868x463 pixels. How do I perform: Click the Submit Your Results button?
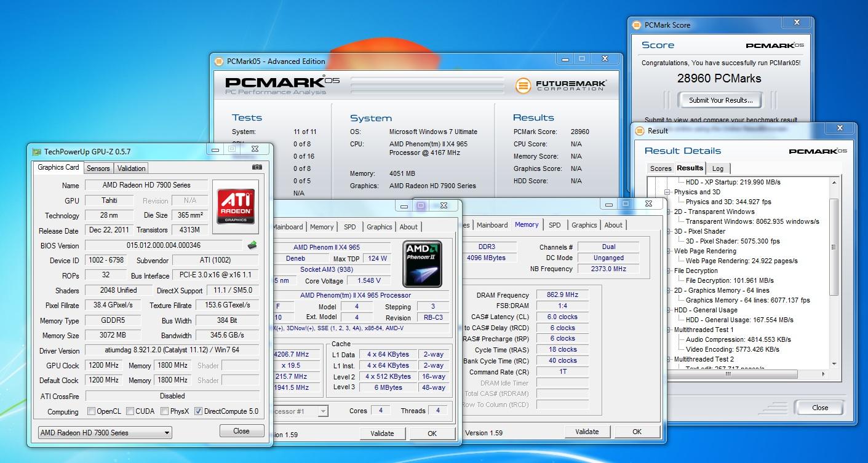(720, 100)
